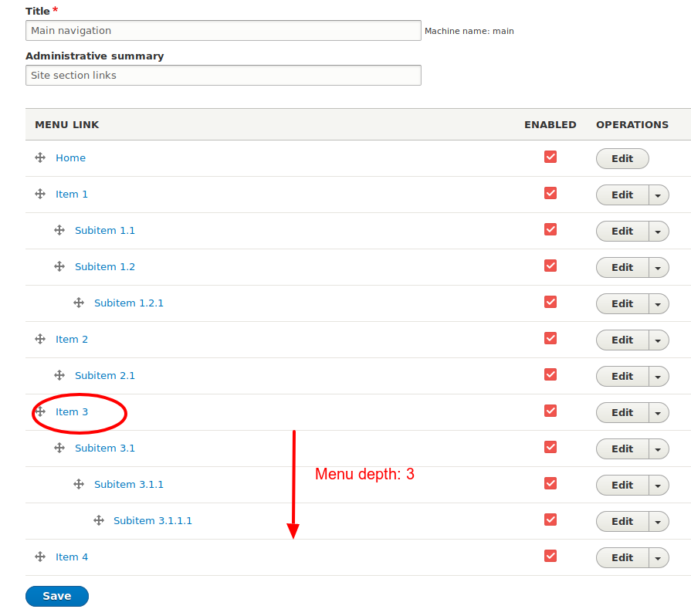Image resolution: width=691 pixels, height=616 pixels.
Task: Click the move icon beside Item 1
Action: [x=39, y=194]
